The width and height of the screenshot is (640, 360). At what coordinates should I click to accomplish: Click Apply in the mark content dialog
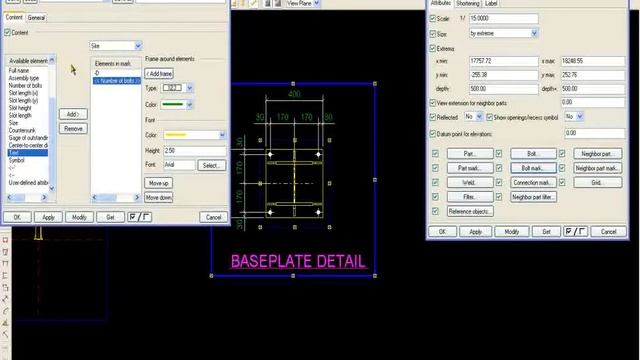tap(48, 217)
